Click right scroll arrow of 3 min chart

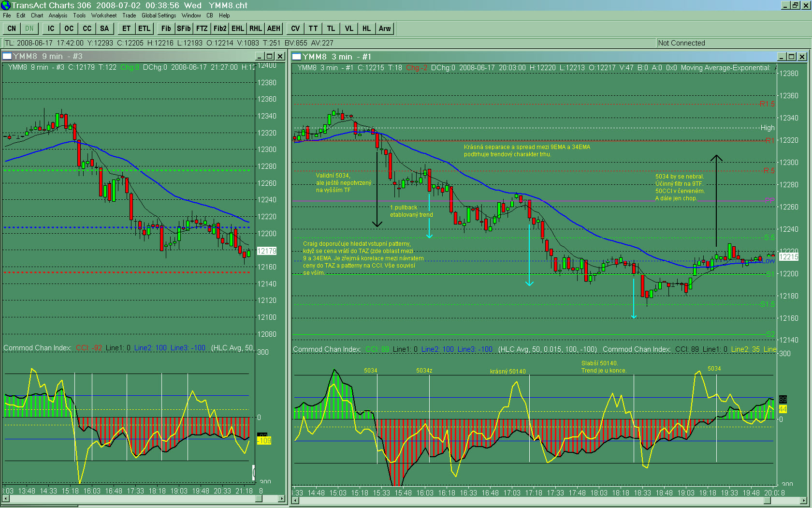pyautogui.click(x=804, y=501)
